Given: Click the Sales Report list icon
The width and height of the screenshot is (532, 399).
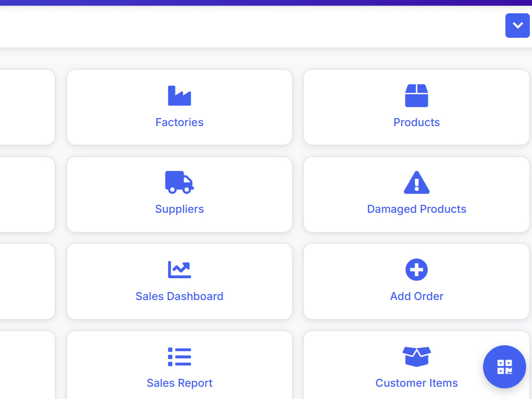Looking at the screenshot, I should pyautogui.click(x=179, y=357).
